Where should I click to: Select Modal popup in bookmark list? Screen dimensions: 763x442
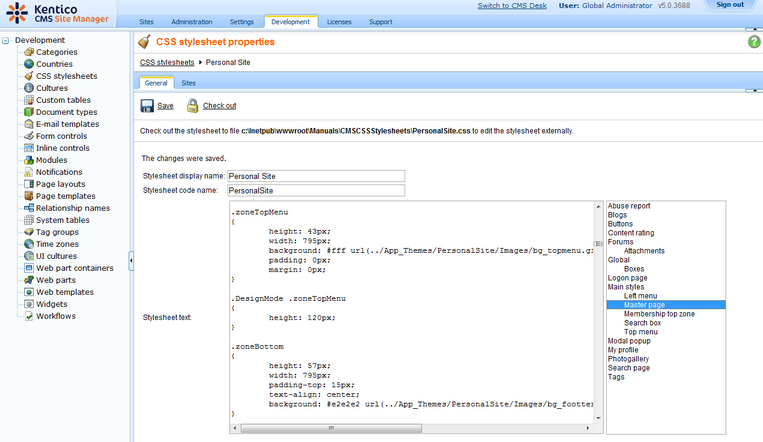(x=629, y=341)
